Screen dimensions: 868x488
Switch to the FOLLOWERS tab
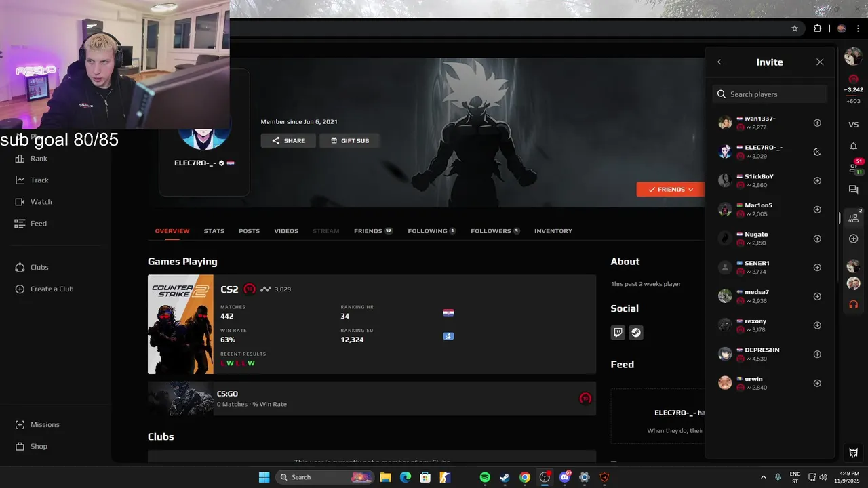[x=495, y=231]
